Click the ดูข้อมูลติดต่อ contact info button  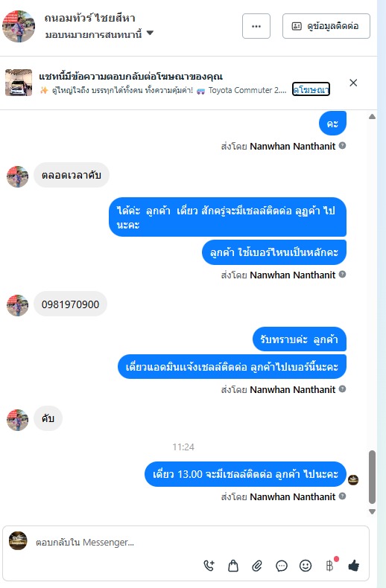(326, 26)
